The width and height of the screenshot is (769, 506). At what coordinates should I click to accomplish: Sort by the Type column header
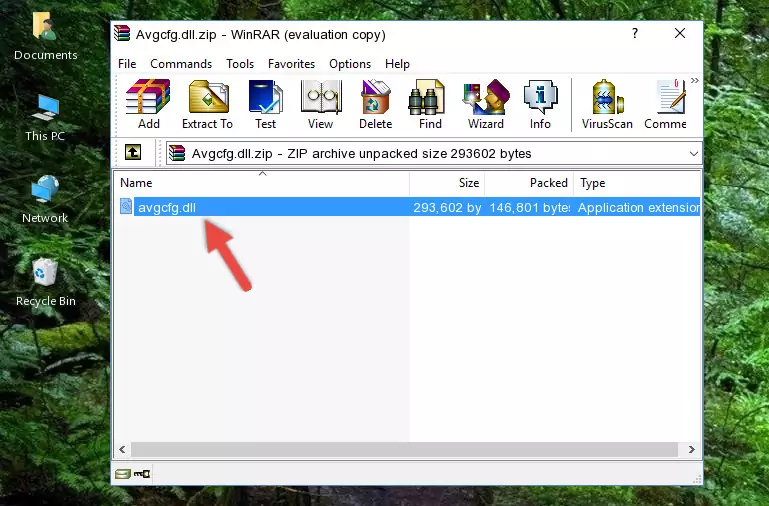coord(637,183)
